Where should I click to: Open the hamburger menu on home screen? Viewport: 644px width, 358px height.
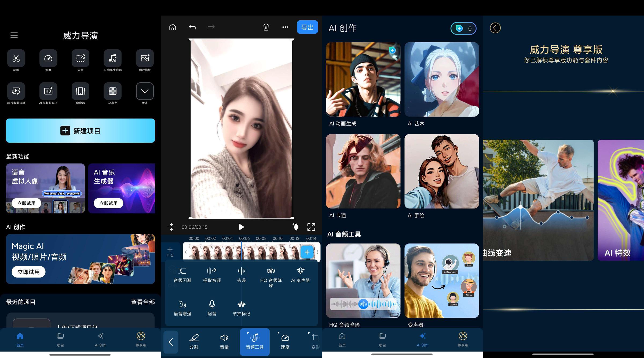(x=14, y=35)
